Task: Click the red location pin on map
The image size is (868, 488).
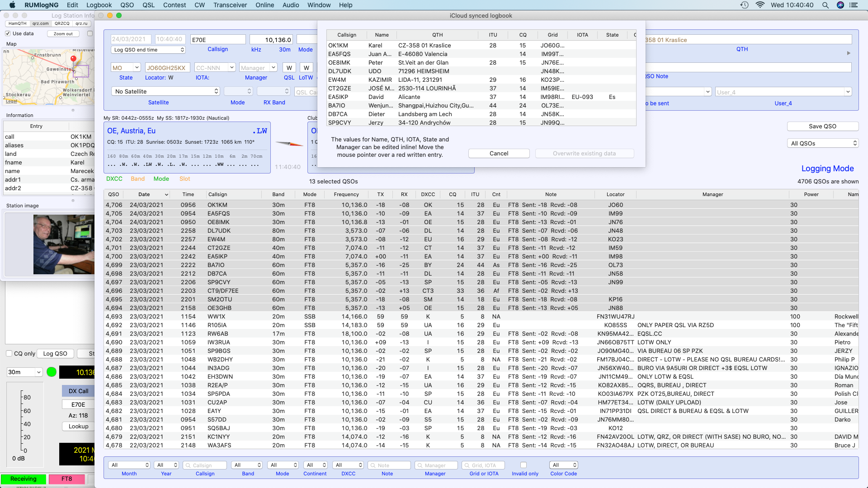Action: (73, 59)
